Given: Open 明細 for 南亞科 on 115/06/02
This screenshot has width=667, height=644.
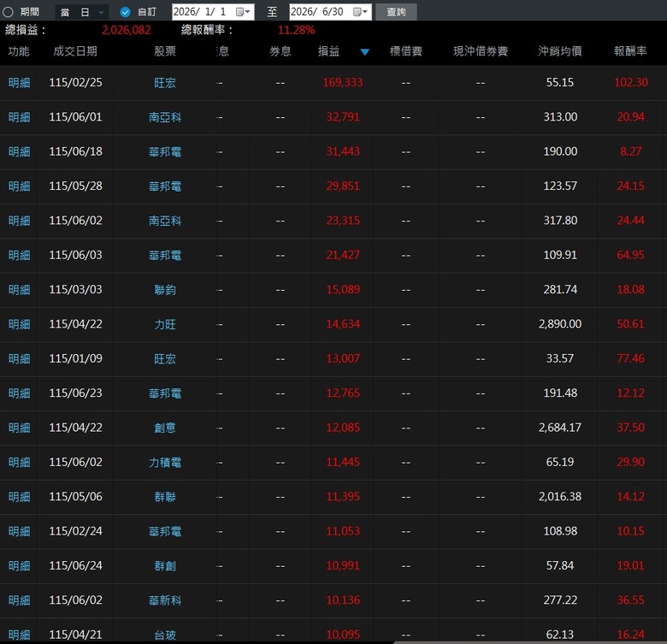Looking at the screenshot, I should click(19, 221).
